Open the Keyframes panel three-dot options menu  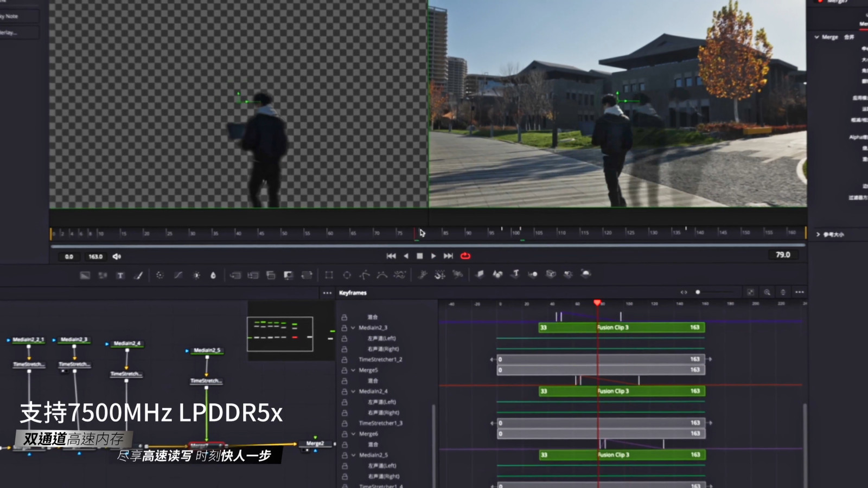[x=800, y=292]
